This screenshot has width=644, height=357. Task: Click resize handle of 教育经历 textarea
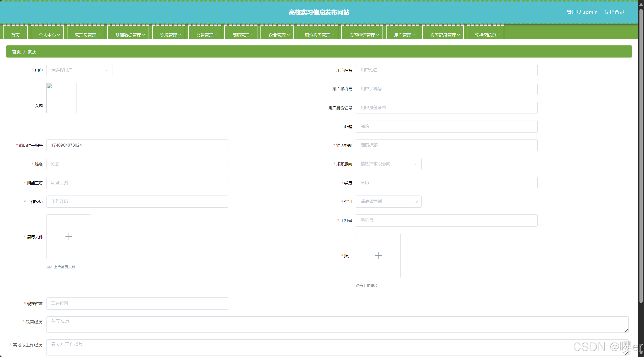point(626,331)
